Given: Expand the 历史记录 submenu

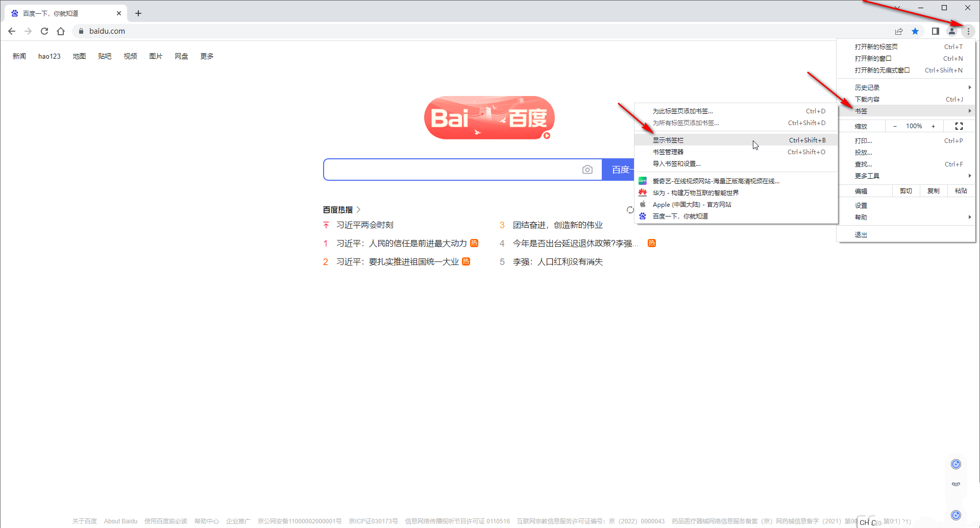Looking at the screenshot, I should 906,87.
